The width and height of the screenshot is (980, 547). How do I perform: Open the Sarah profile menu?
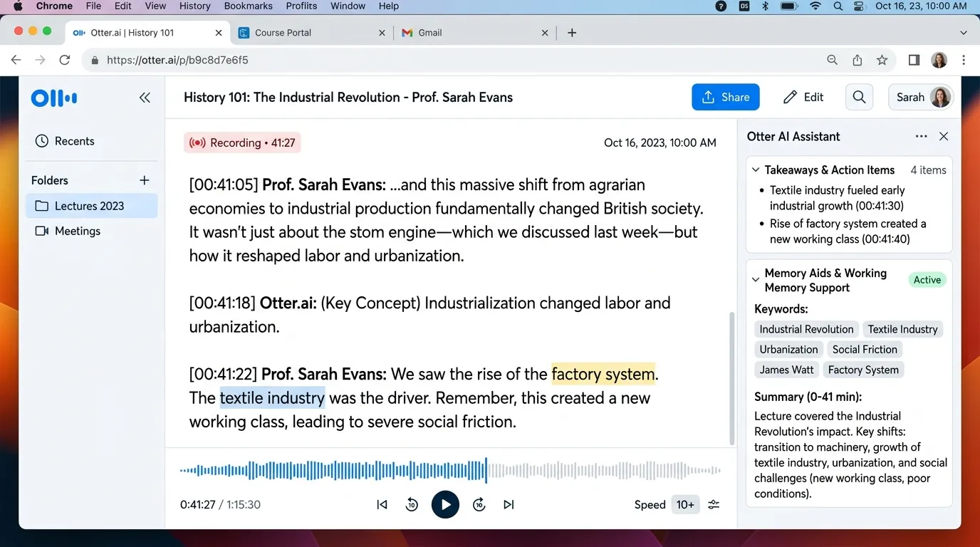click(921, 98)
